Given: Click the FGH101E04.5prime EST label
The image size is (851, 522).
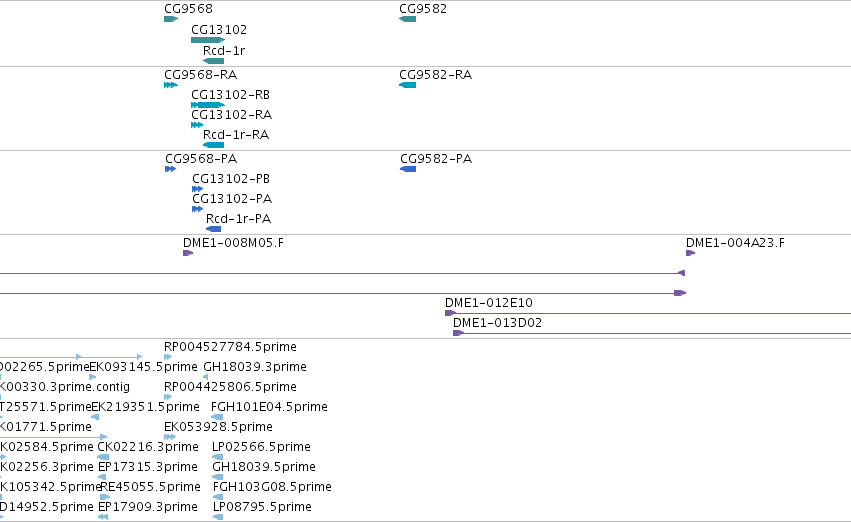Looking at the screenshot, I should [x=269, y=407].
